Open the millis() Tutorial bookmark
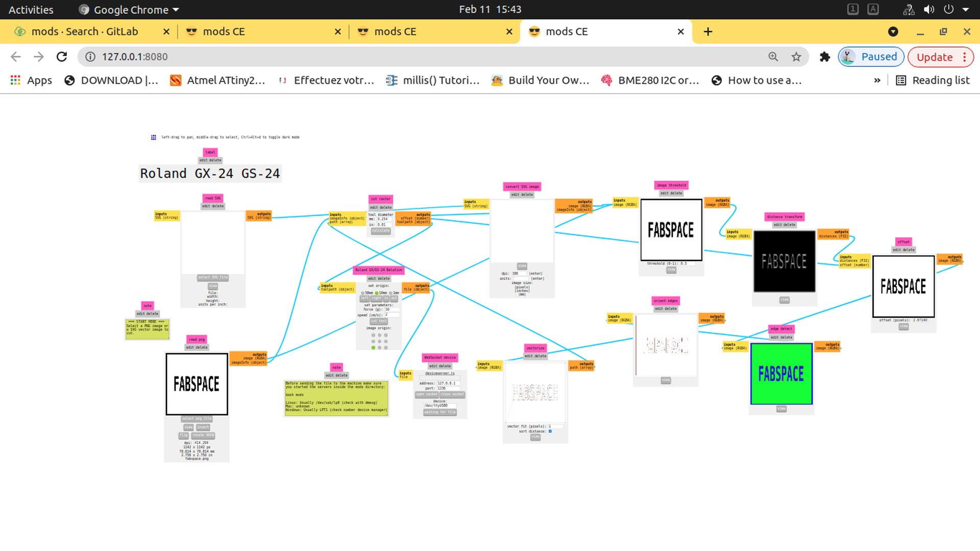 [x=433, y=80]
